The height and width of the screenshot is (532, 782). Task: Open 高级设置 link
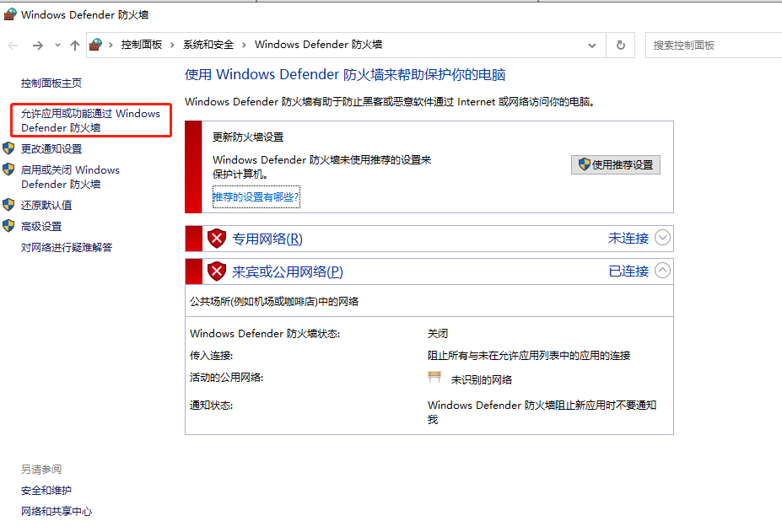[x=41, y=226]
